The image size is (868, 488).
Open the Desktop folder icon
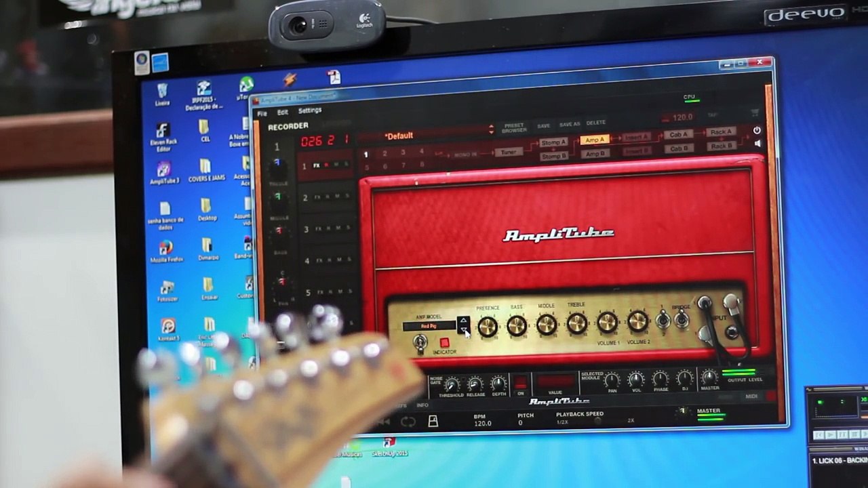pos(207,210)
